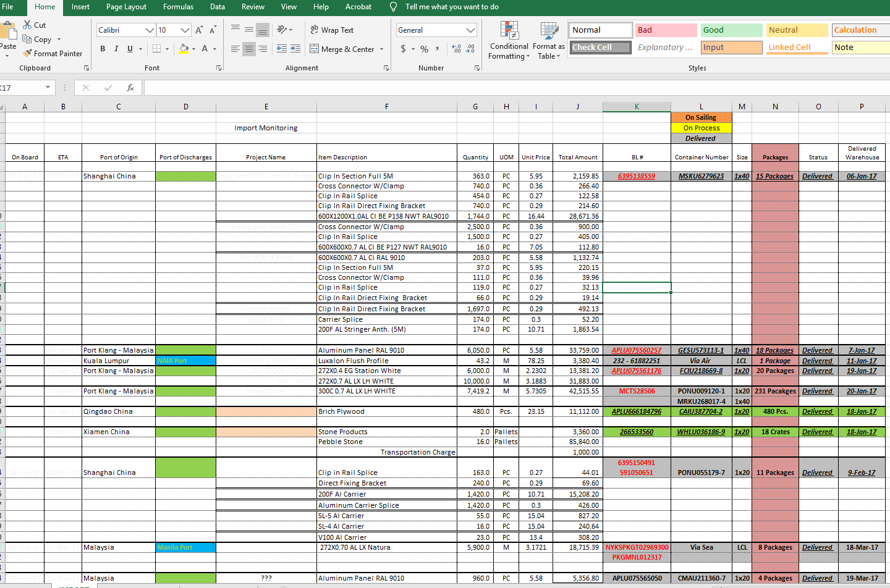The height and width of the screenshot is (588, 890).
Task: Toggle Bold formatting
Action: pyautogui.click(x=103, y=49)
